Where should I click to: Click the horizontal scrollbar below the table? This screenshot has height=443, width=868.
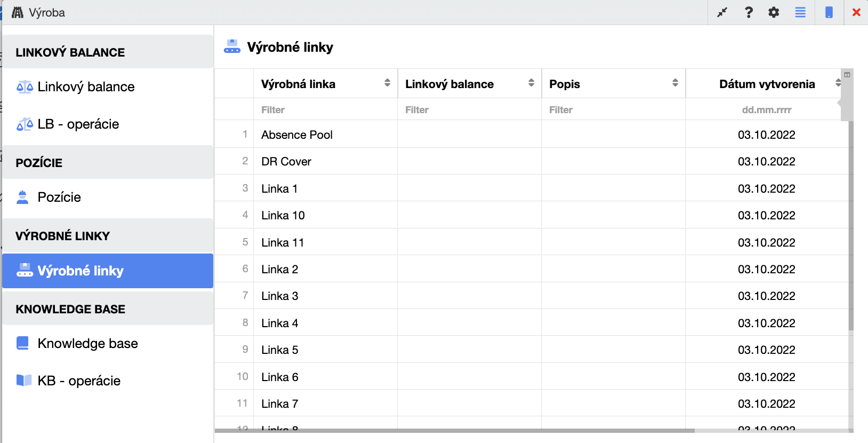click(x=454, y=430)
